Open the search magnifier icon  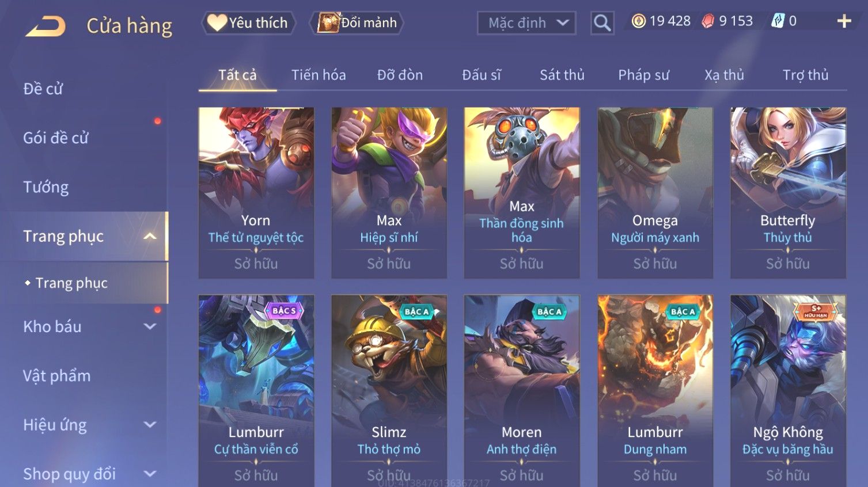pyautogui.click(x=602, y=23)
